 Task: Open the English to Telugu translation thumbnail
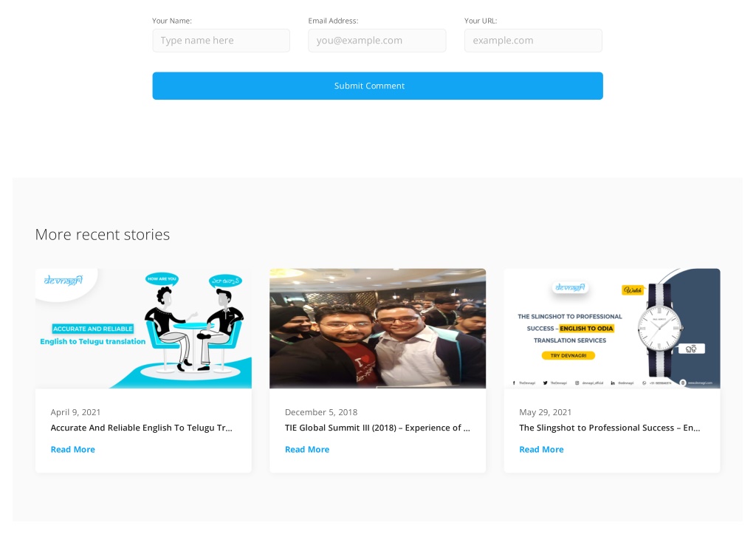[143, 329]
